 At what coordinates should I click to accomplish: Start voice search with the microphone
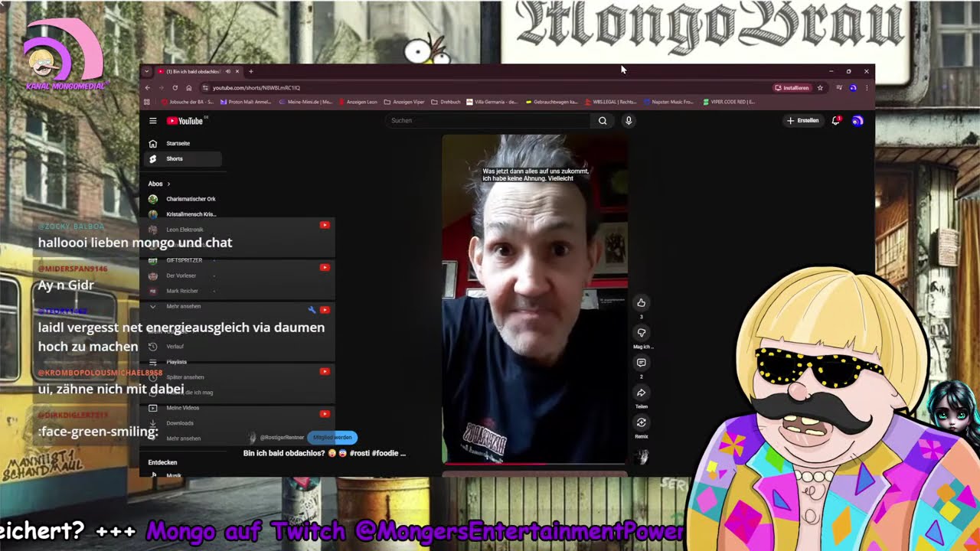click(x=629, y=121)
